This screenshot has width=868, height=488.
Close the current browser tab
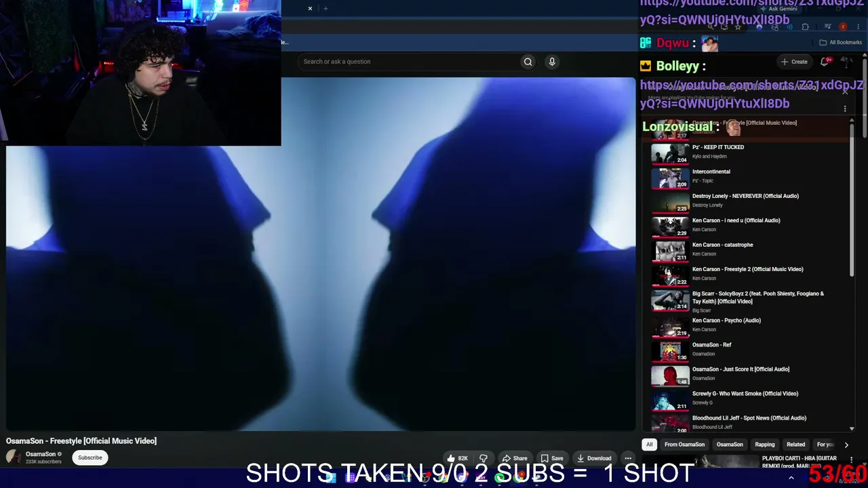coord(310,8)
